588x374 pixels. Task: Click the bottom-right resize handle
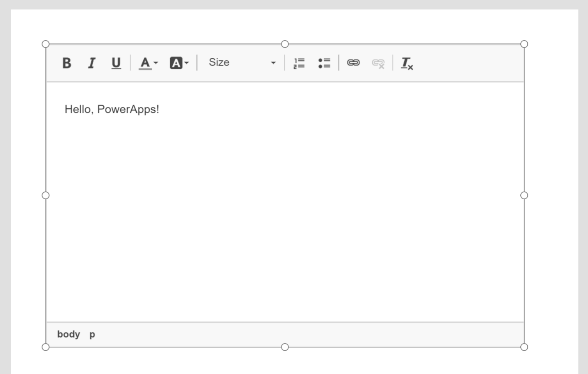(x=524, y=347)
